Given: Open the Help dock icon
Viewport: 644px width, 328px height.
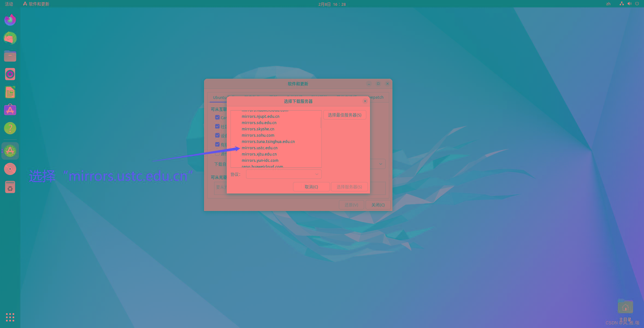Looking at the screenshot, I should (10, 128).
